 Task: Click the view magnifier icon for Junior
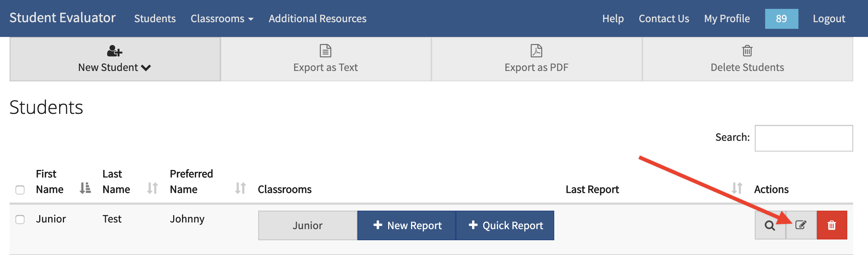coord(770,225)
